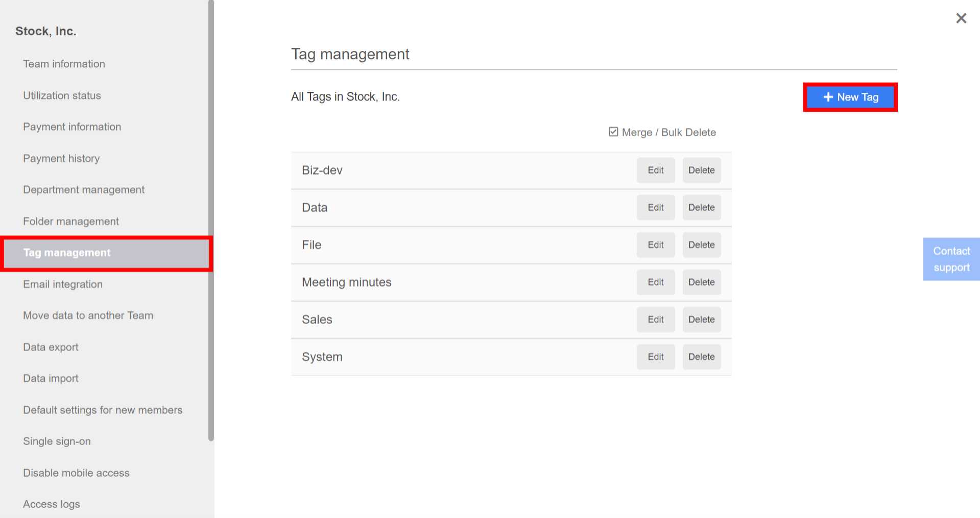Screen dimensions: 980x518
Task: Open Team information settings
Action: [x=64, y=63]
